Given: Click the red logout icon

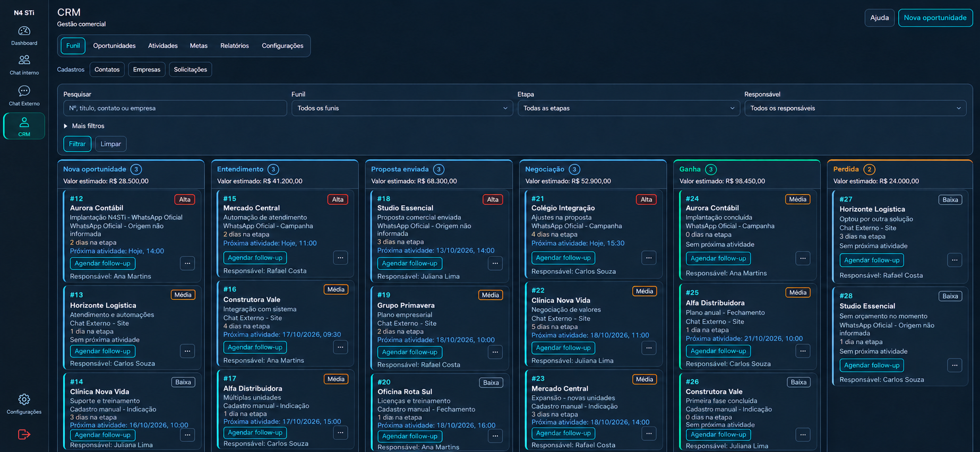Looking at the screenshot, I should pyautogui.click(x=24, y=434).
